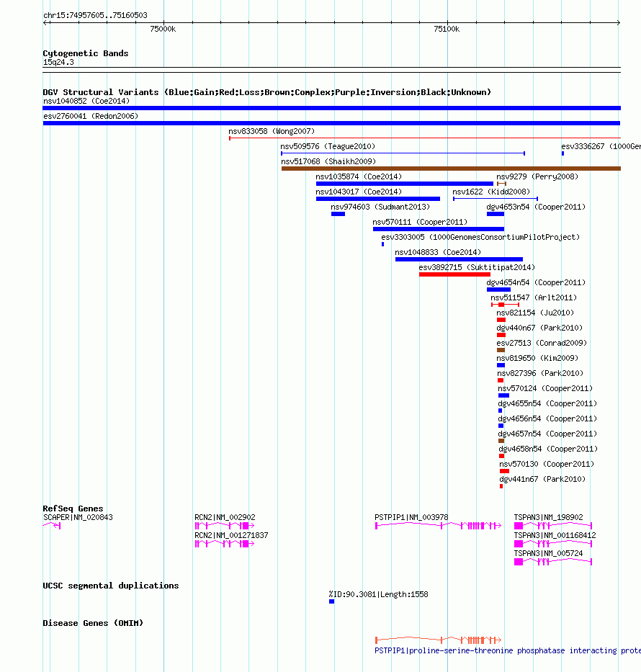Click the nsv1040852 (Coe2014) label
Screen dimensions: 641x672
point(86,101)
